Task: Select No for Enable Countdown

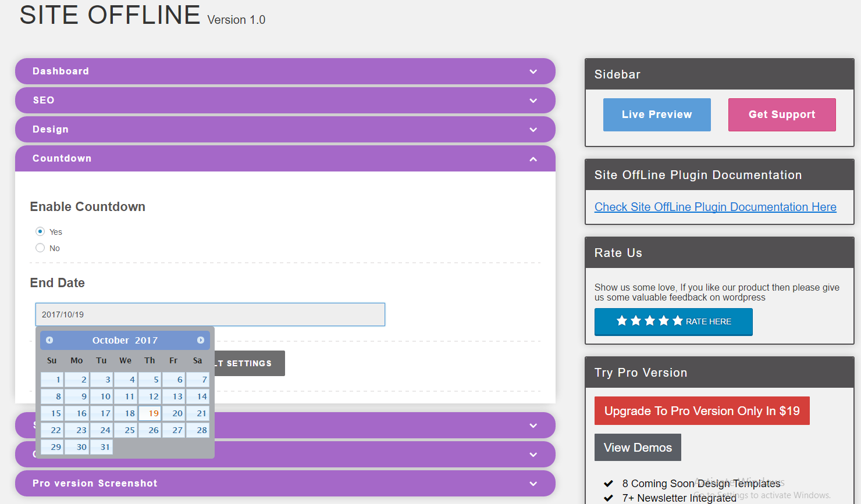Action: (x=40, y=248)
